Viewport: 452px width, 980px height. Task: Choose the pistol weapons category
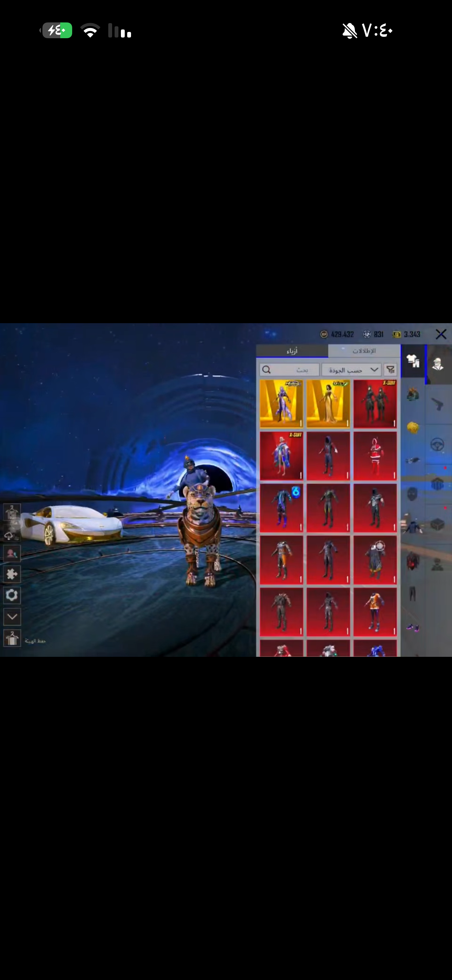tap(438, 404)
